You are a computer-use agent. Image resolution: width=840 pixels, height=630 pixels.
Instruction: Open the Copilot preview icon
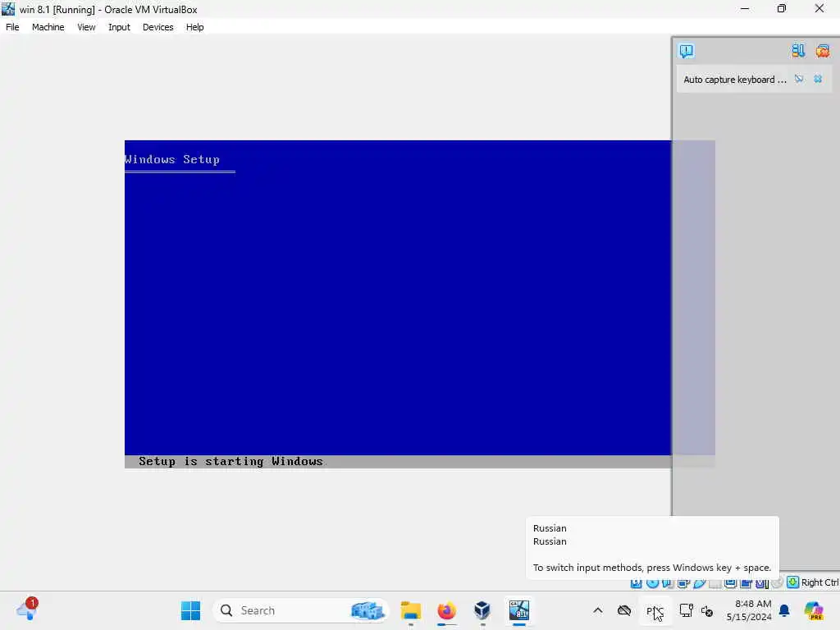click(814, 610)
